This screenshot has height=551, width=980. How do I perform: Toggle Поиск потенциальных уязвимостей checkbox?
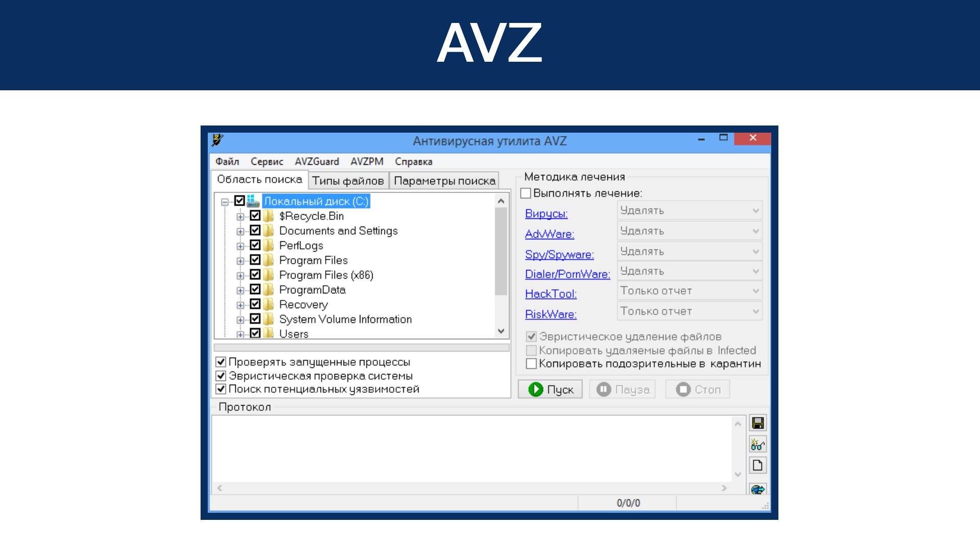[x=221, y=389]
